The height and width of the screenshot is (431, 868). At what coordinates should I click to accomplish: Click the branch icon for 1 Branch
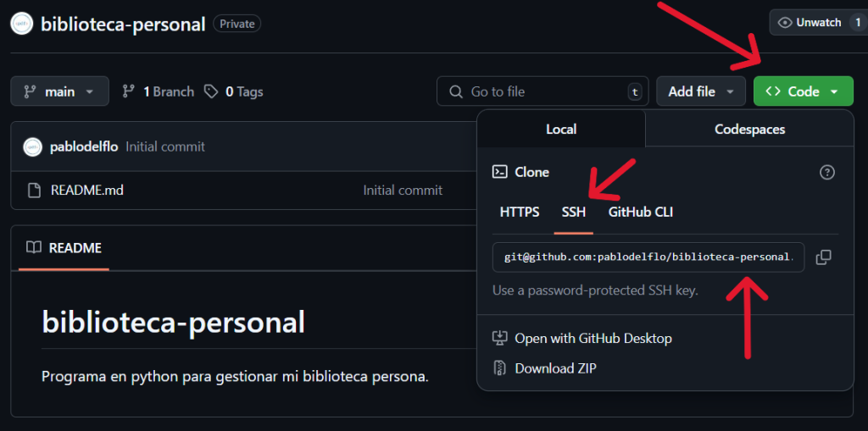point(129,91)
